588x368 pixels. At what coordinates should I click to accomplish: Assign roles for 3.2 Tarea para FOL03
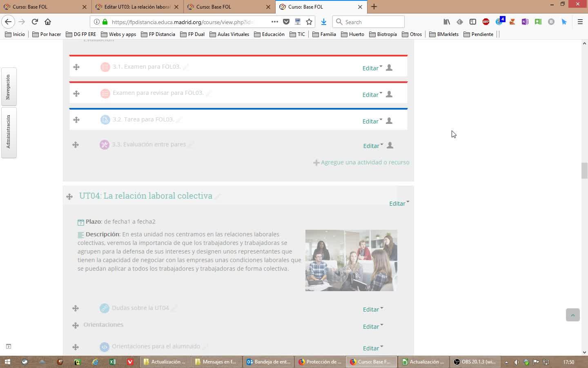(389, 121)
